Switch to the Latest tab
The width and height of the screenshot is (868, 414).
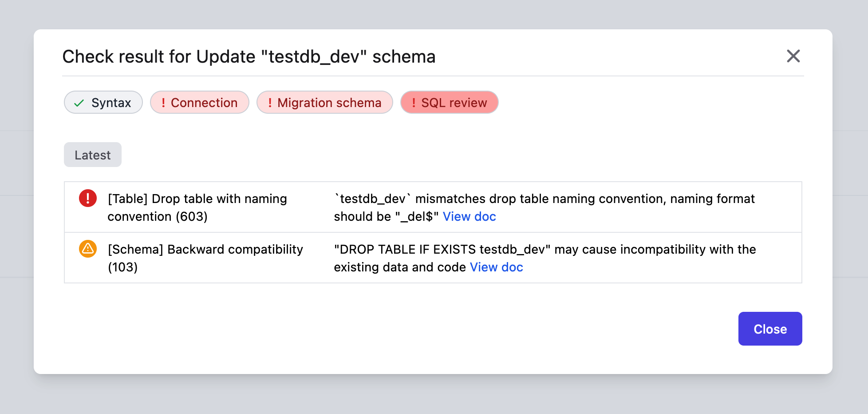tap(92, 155)
